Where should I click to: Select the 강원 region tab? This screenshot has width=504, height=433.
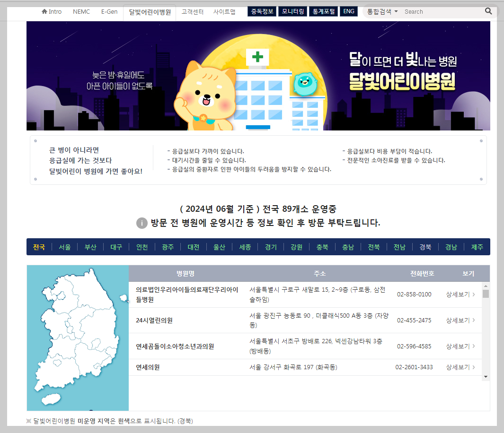coord(296,247)
